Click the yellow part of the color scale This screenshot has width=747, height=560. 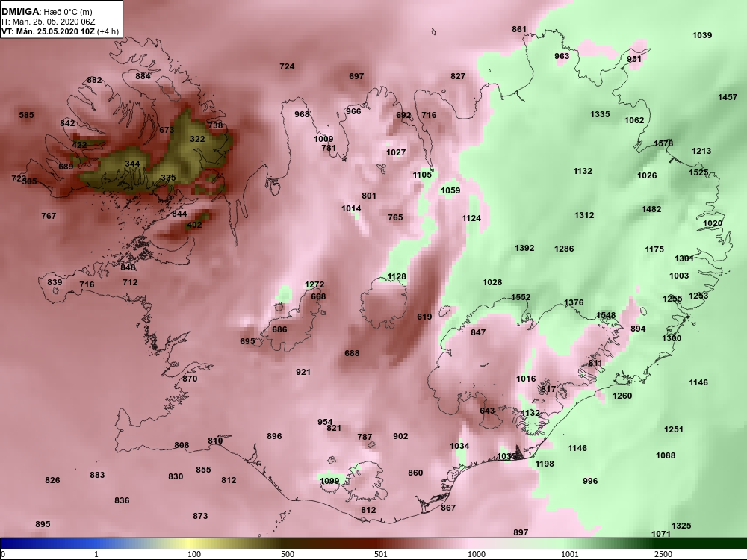point(190,544)
